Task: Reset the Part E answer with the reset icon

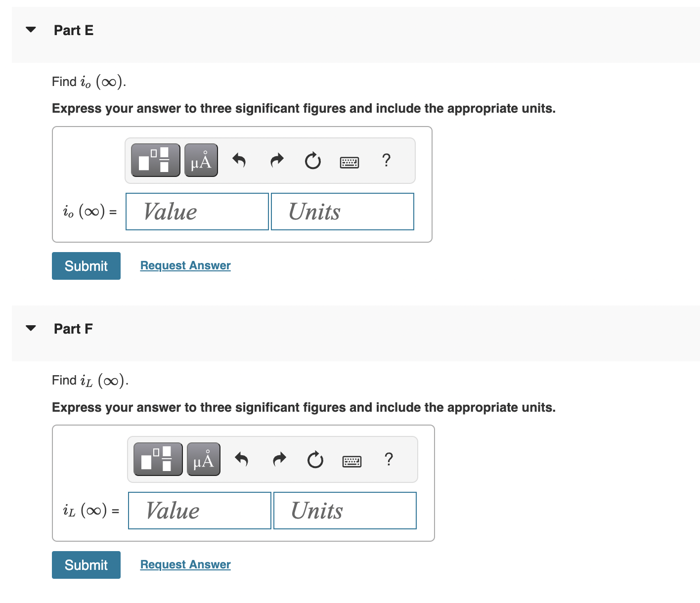Action: point(312,161)
